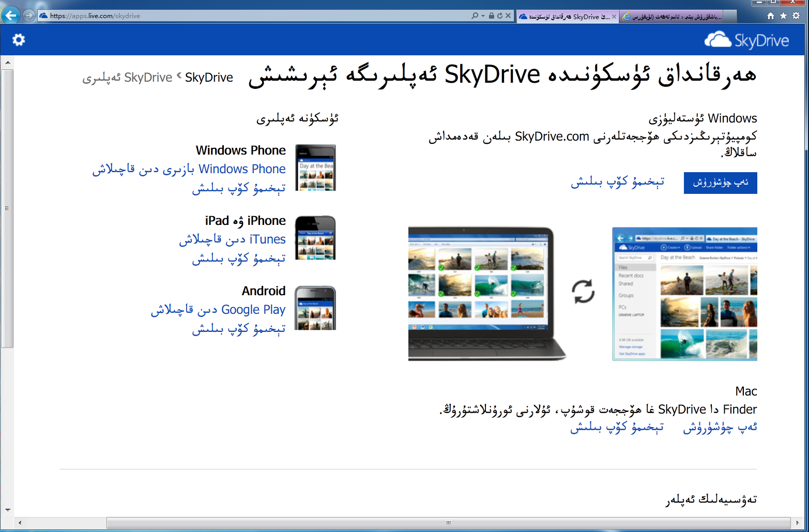
Task: Click the iPhone device thumbnail
Action: point(315,238)
